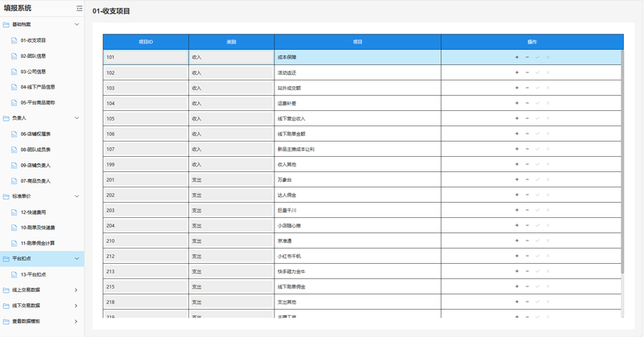Click the minus icon in row 212
Screen dimensions: 644x337
[x=527, y=256]
